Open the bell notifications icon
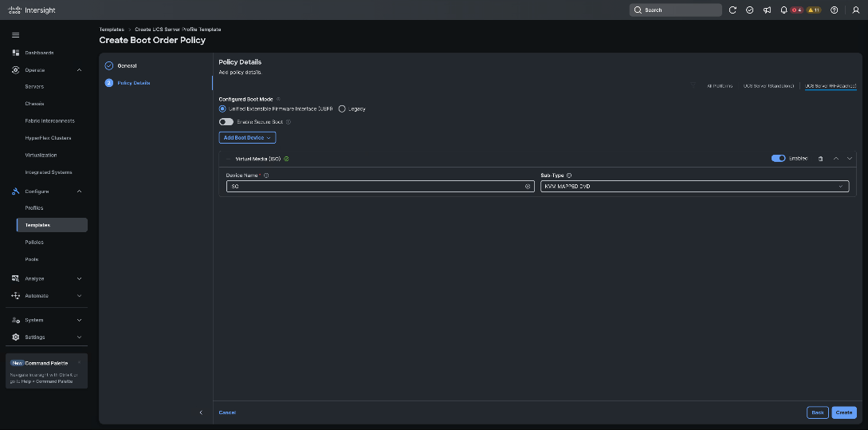Image resolution: width=868 pixels, height=430 pixels. coord(784,10)
